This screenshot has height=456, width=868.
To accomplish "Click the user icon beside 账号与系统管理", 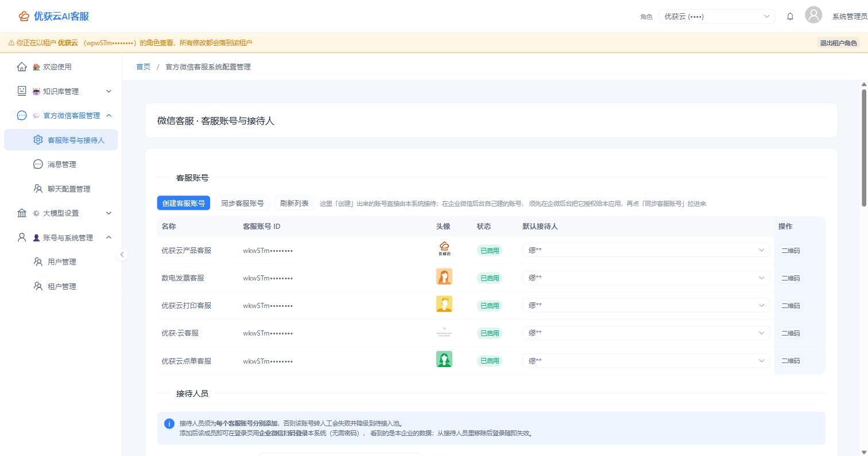I will pos(22,237).
